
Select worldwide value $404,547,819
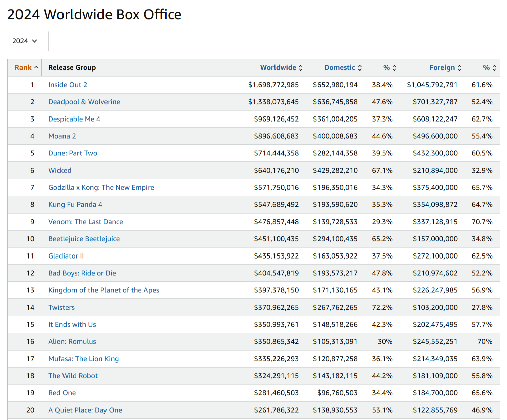pos(277,273)
